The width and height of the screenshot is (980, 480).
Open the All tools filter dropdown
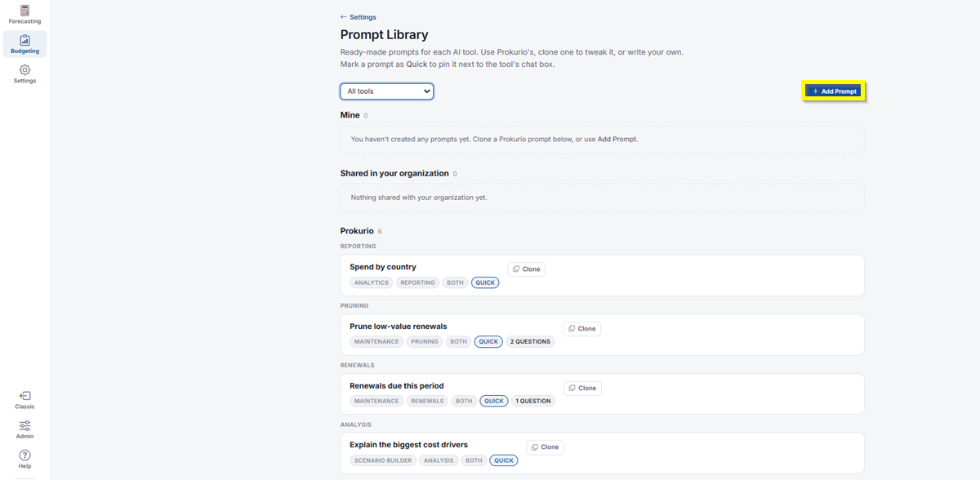pyautogui.click(x=387, y=91)
